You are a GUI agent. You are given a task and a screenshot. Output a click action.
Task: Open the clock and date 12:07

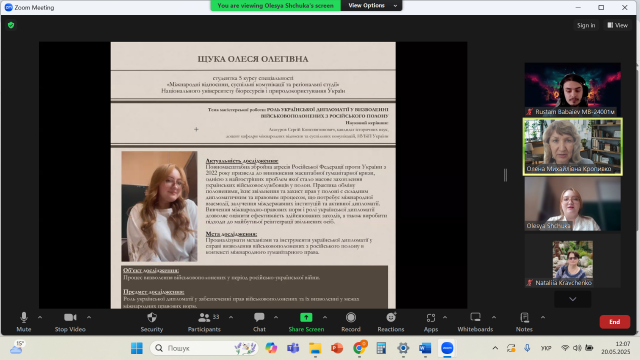[616, 348]
